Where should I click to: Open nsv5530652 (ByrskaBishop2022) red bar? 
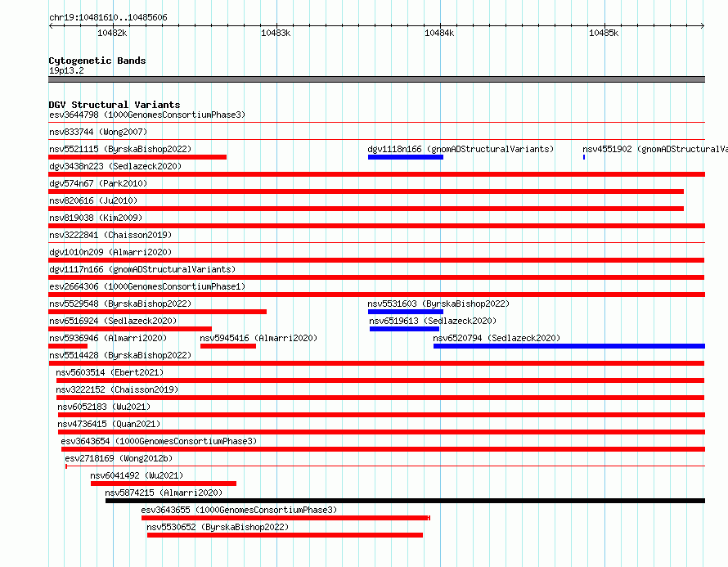(285, 535)
